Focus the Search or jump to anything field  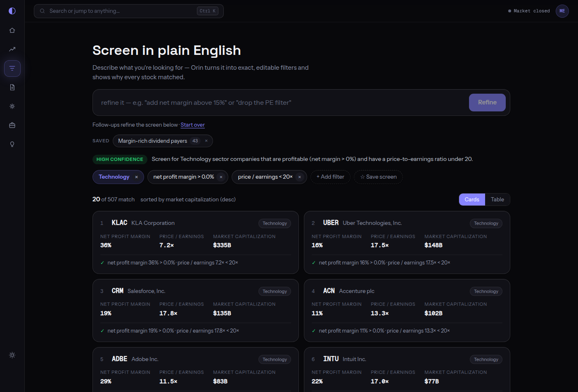coord(129,11)
